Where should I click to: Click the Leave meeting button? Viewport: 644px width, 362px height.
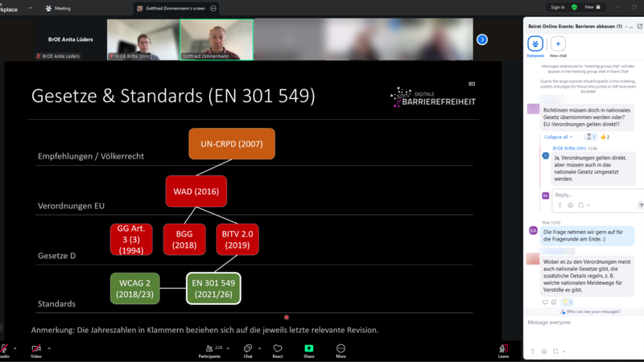(x=503, y=348)
